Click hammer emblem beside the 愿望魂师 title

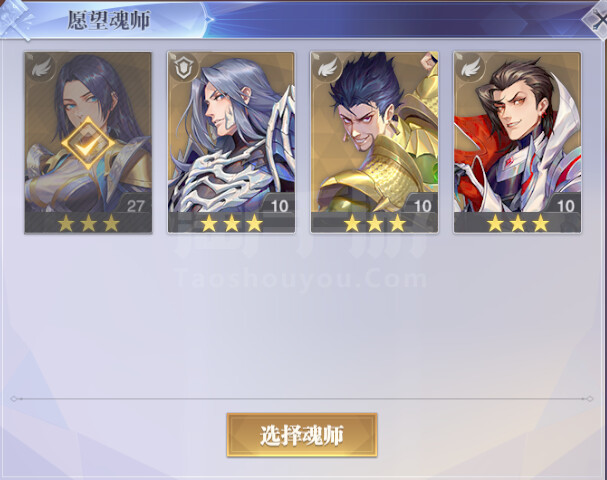point(17,19)
